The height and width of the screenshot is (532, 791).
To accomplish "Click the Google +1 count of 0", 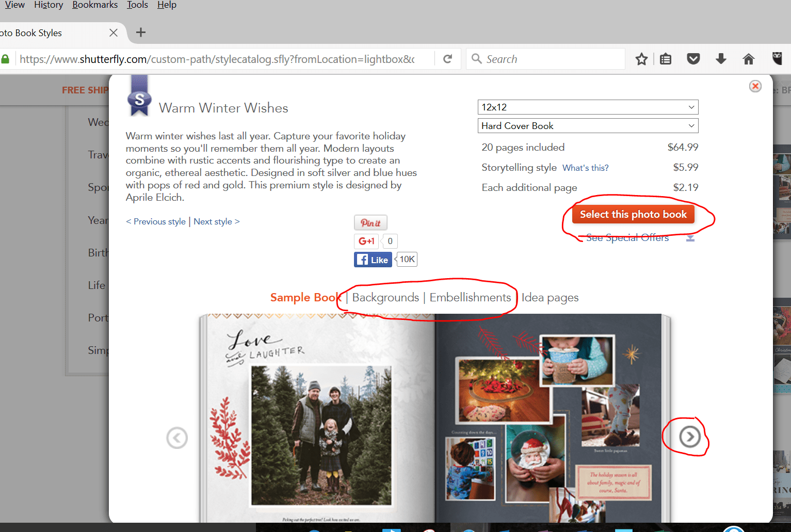I will pyautogui.click(x=390, y=241).
